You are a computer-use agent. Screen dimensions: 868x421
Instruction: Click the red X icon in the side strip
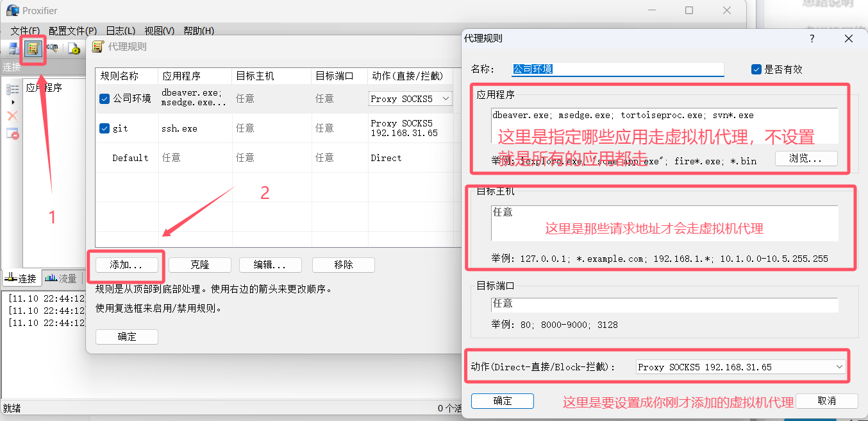pos(12,116)
